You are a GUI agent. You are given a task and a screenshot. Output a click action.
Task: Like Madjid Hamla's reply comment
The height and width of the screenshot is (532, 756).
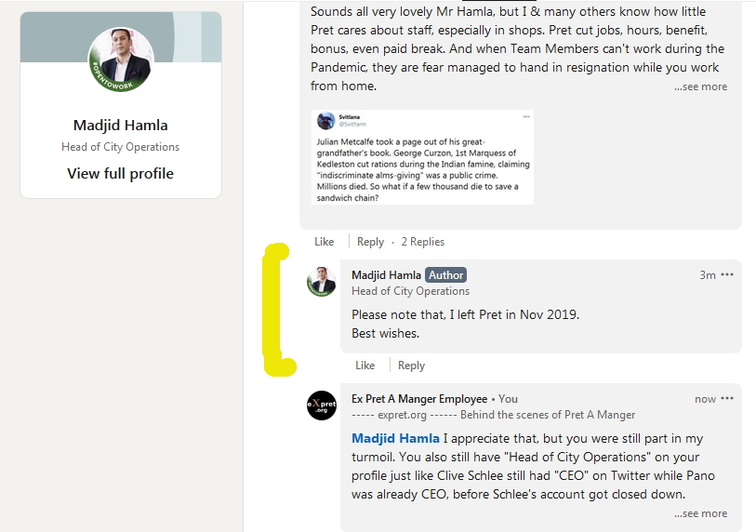pyautogui.click(x=365, y=366)
